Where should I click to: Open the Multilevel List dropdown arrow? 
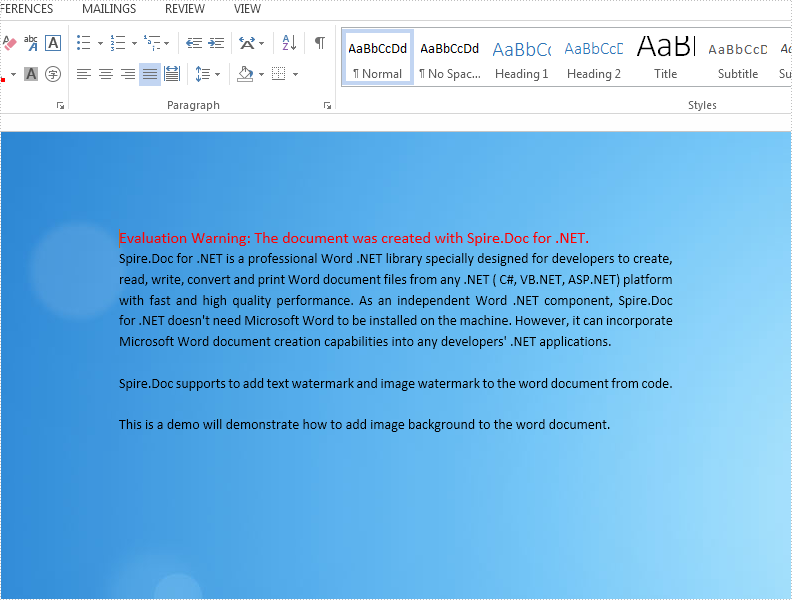click(167, 43)
